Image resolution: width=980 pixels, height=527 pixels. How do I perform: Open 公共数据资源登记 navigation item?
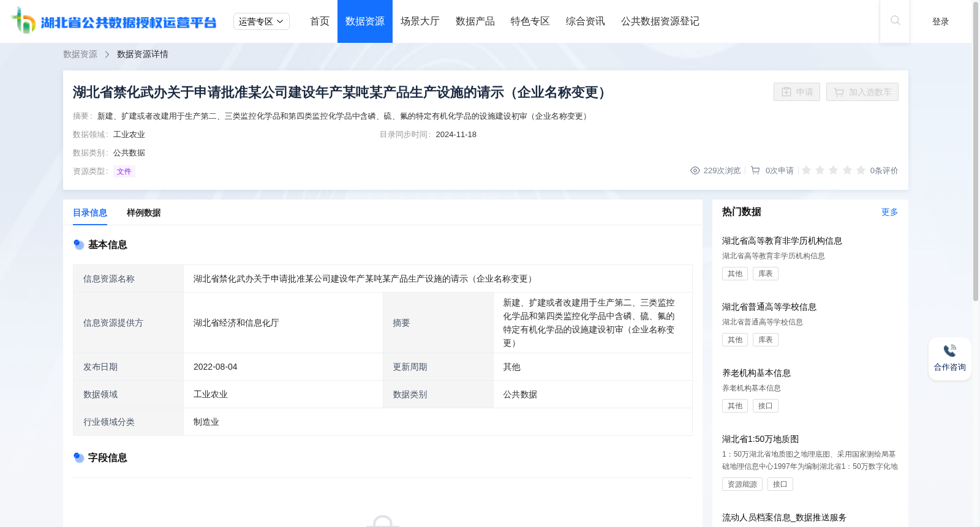[660, 21]
